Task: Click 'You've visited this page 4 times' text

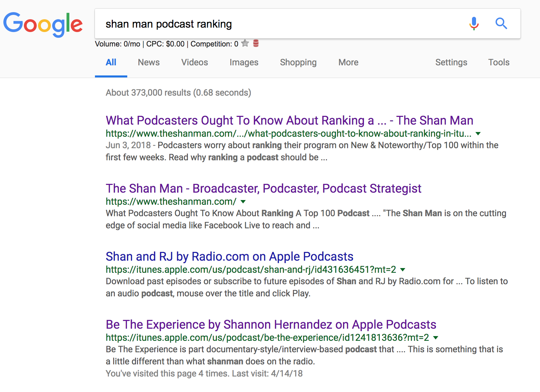Action: pos(204,373)
